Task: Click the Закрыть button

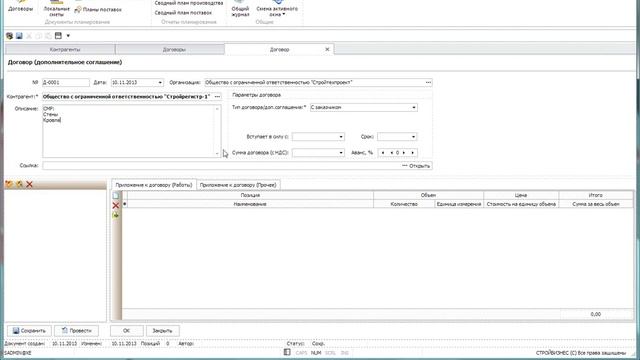Action: (162, 331)
